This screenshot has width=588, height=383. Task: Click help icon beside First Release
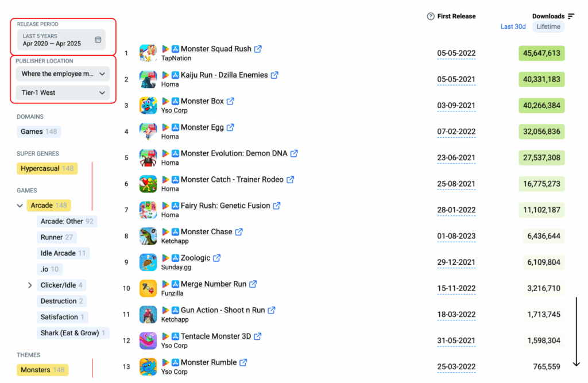click(x=431, y=16)
